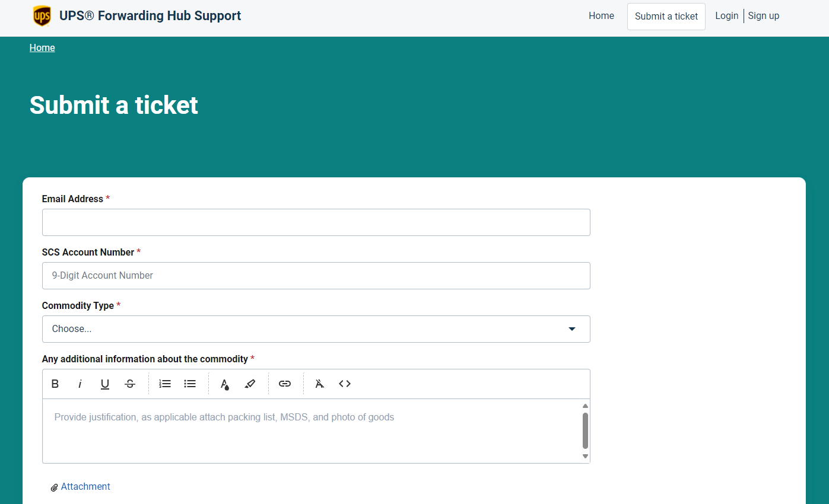Clear text formatting in editor
The width and height of the screenshot is (829, 504).
tap(320, 384)
